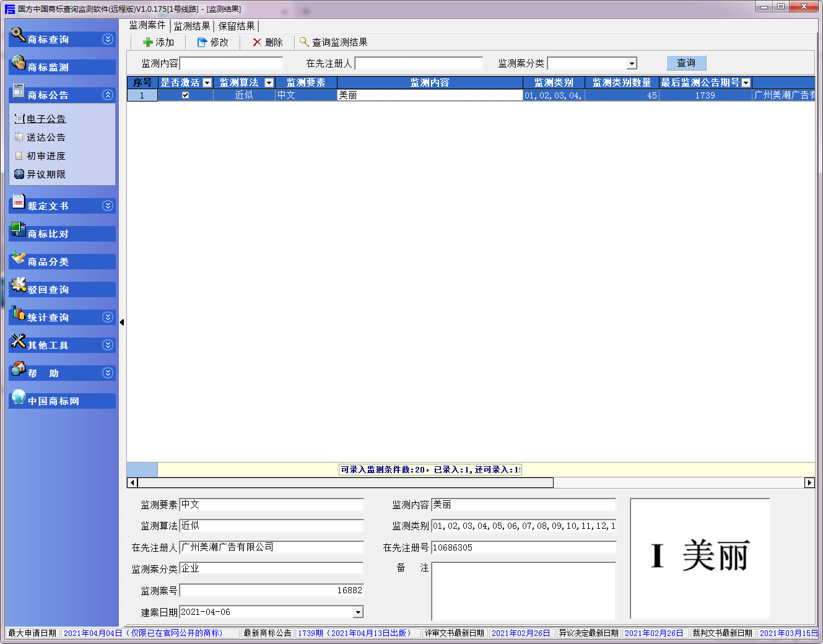
Task: Click the 查询监测结果 magnifier icon
Action: (304, 42)
